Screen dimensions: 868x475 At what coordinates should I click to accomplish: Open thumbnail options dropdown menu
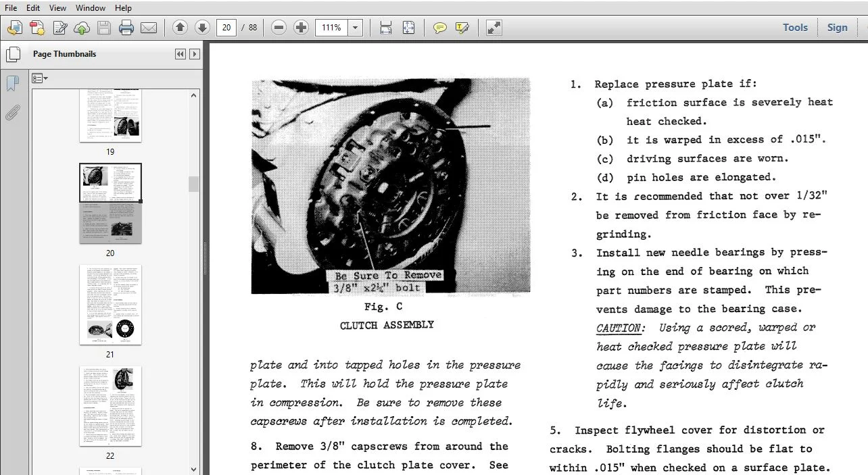pos(40,78)
